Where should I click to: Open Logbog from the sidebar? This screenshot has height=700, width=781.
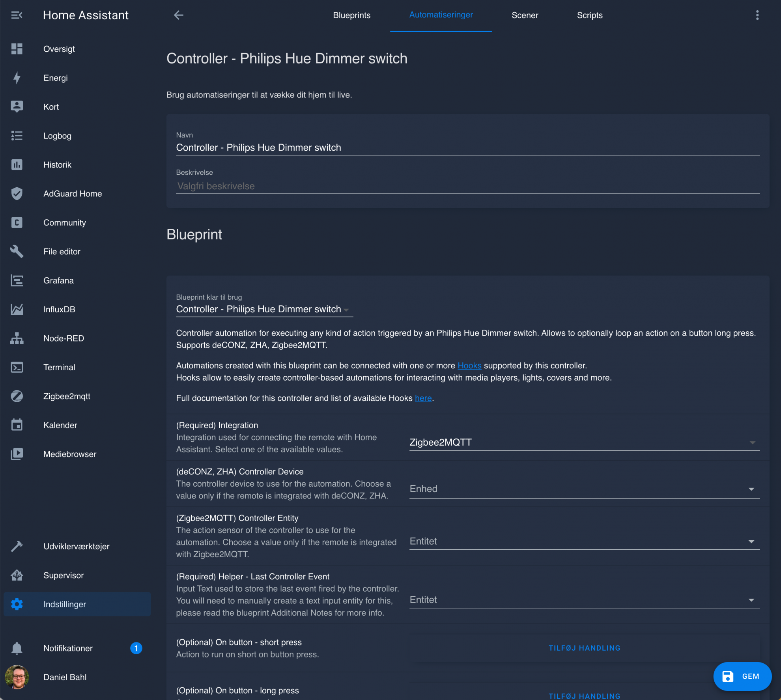click(77, 136)
